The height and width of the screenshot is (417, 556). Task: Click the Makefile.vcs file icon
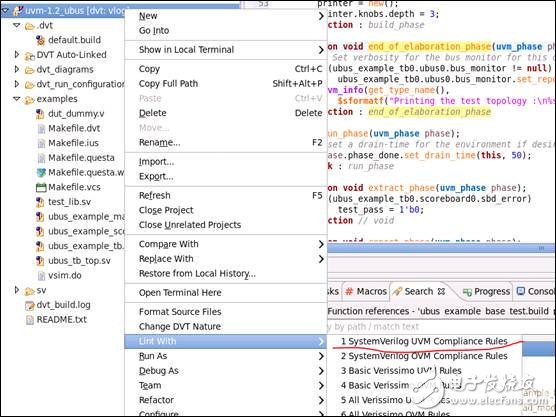click(41, 187)
